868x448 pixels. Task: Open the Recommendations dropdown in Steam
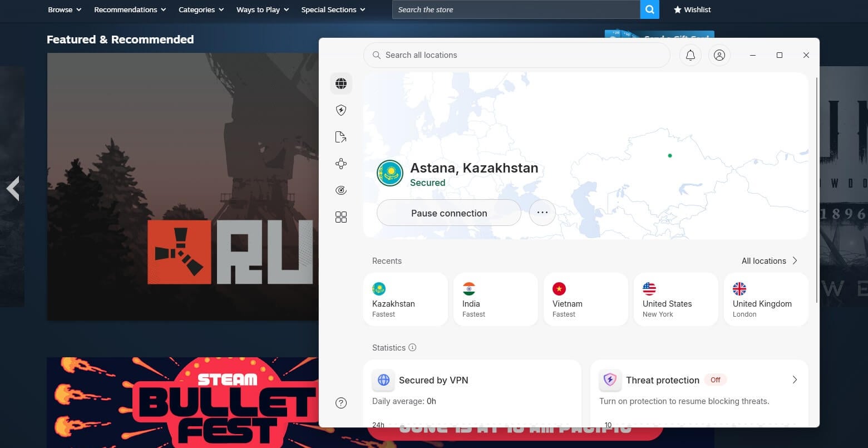[x=130, y=9]
